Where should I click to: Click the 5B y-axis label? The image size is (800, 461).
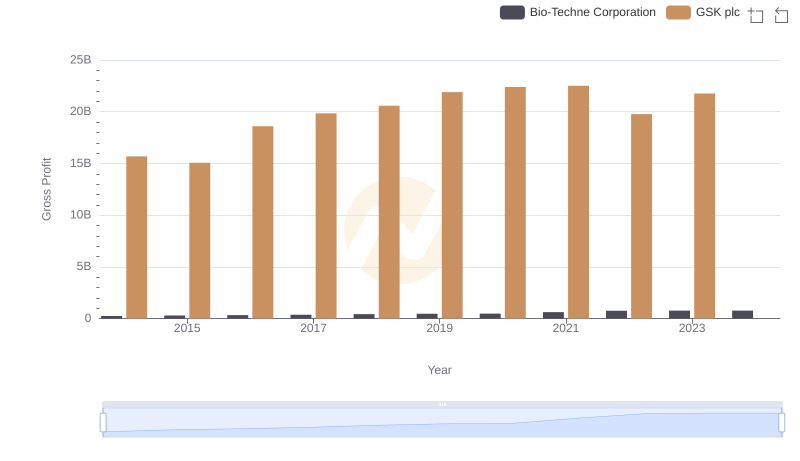pos(84,266)
